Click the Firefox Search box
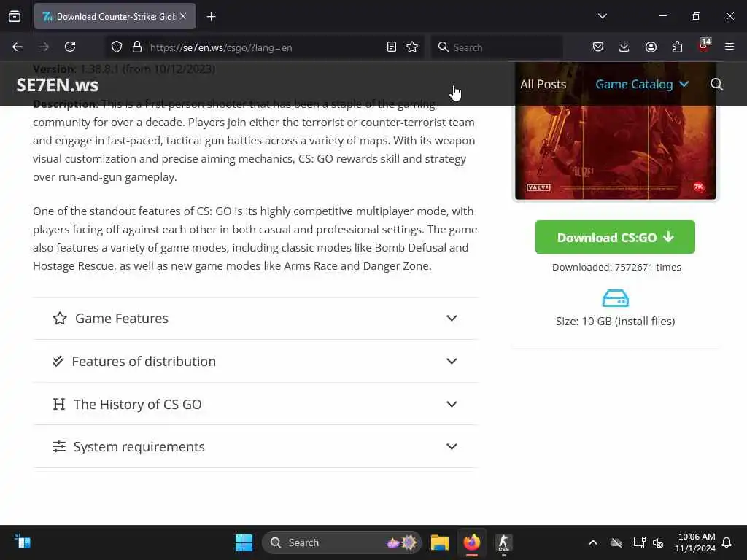Viewport: 747px width, 560px height. pos(497,47)
